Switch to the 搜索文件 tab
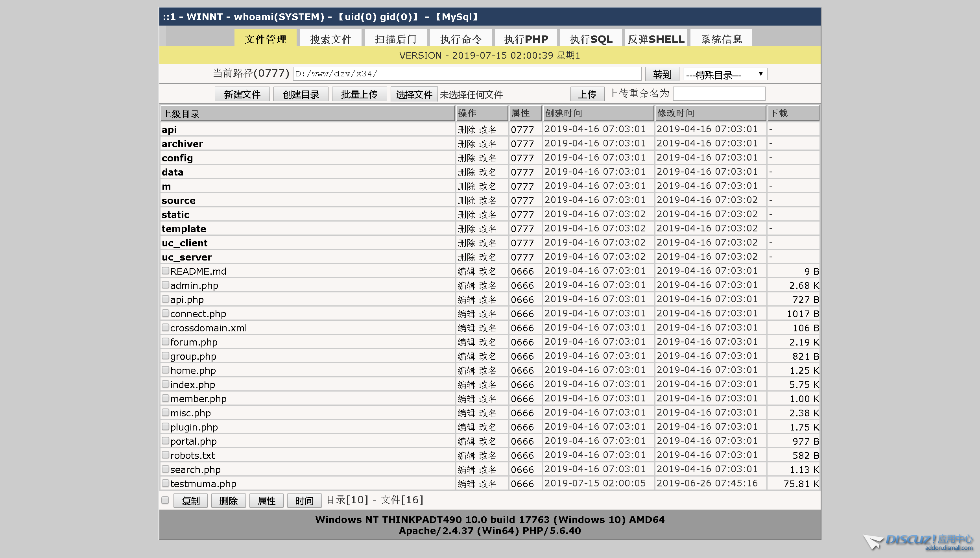 (x=330, y=39)
